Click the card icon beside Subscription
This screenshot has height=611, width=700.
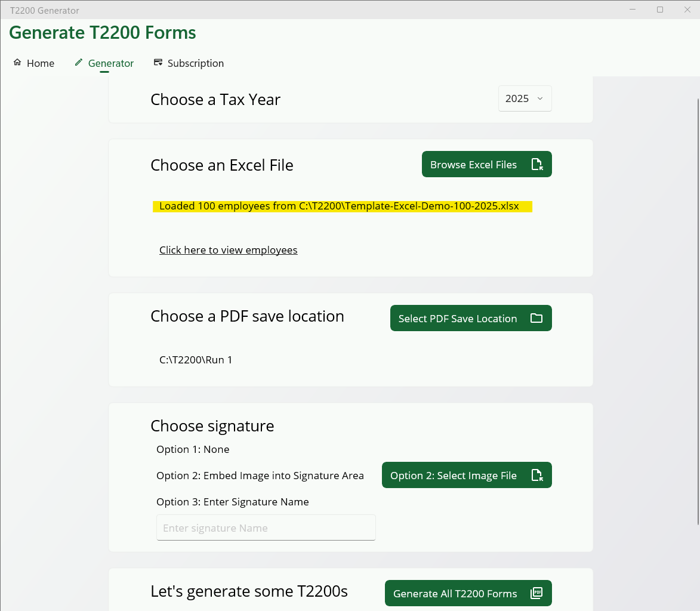[x=158, y=62]
